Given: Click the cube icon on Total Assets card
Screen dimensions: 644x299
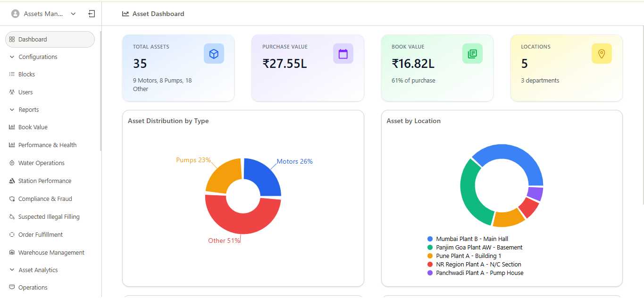Looking at the screenshot, I should [214, 54].
